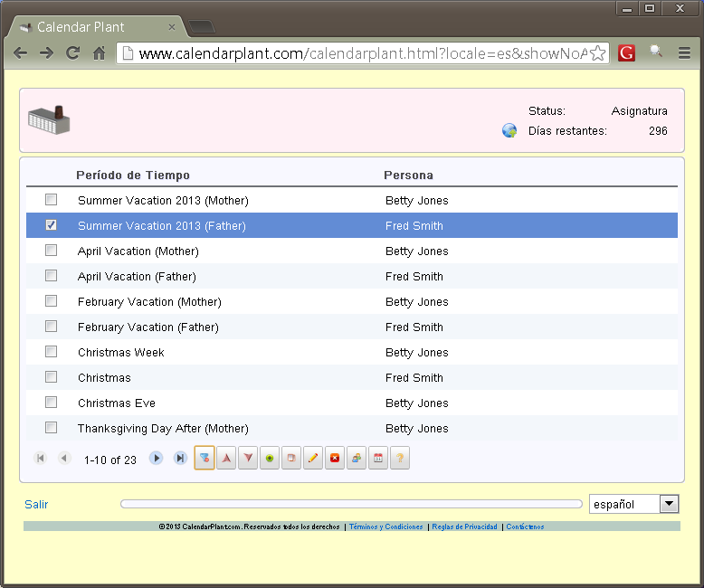Click the pencil edit icon
This screenshot has height=588, width=704.
313,459
